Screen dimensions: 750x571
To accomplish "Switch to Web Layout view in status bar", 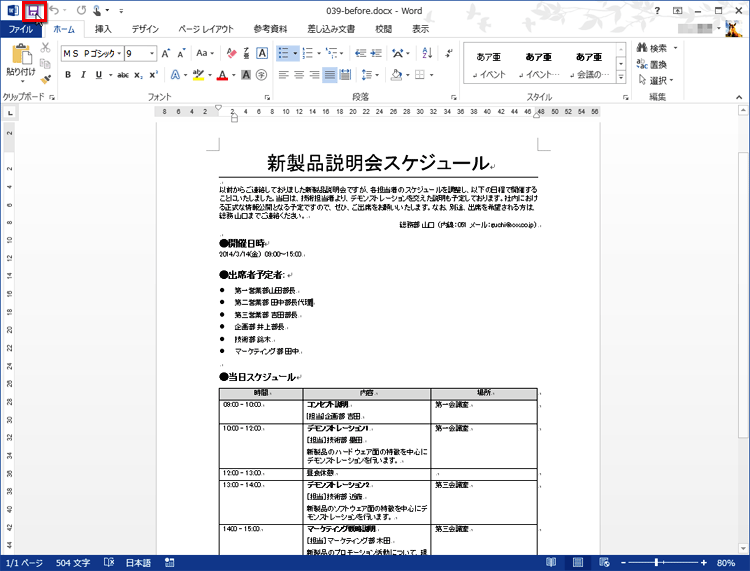I will (604, 562).
